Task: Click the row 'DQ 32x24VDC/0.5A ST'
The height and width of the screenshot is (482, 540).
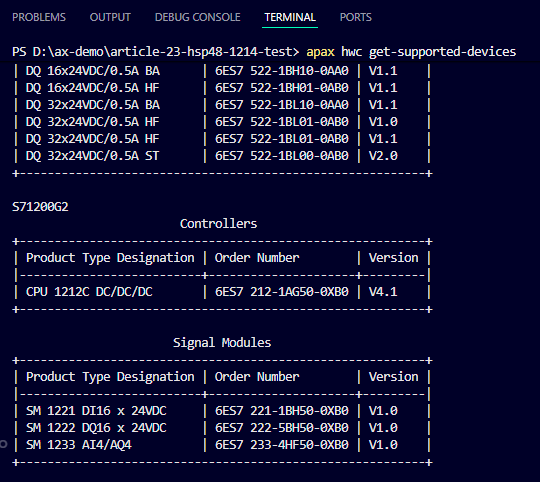Action: click(x=222, y=156)
